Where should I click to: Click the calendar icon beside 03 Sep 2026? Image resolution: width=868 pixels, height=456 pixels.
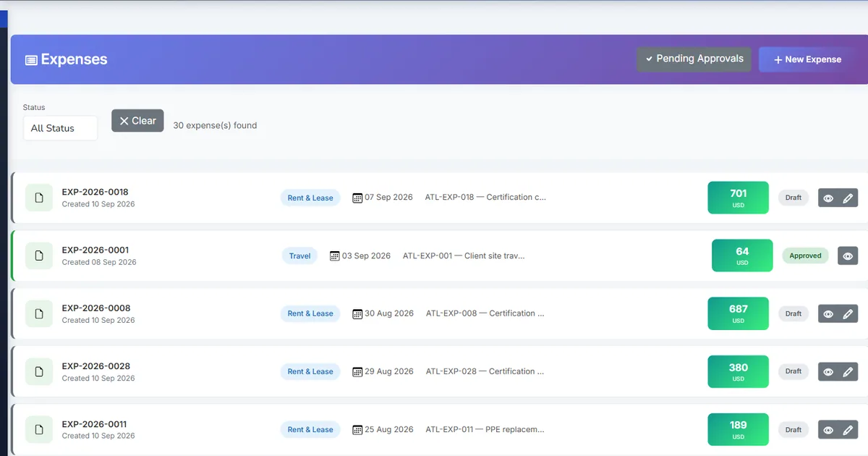[335, 256]
